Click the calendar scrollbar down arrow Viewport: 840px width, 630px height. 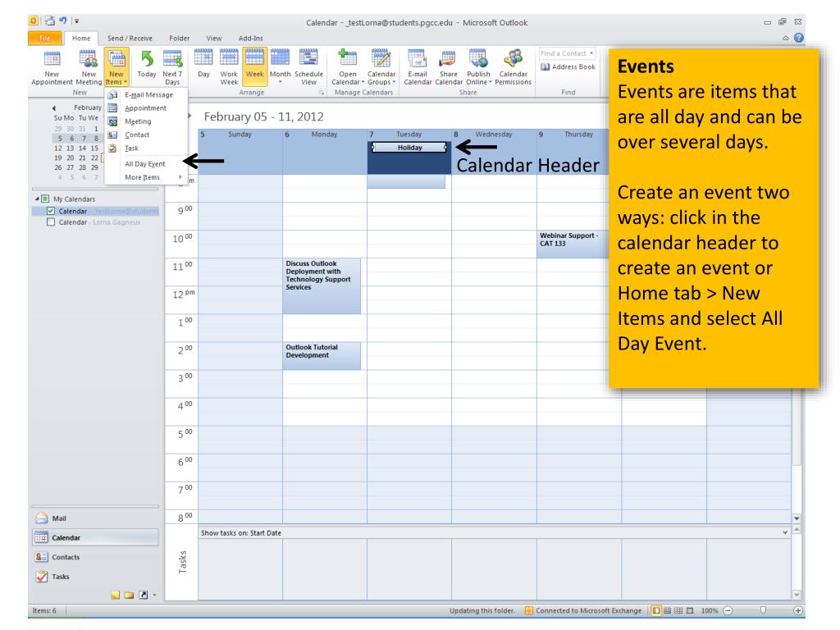[x=797, y=518]
